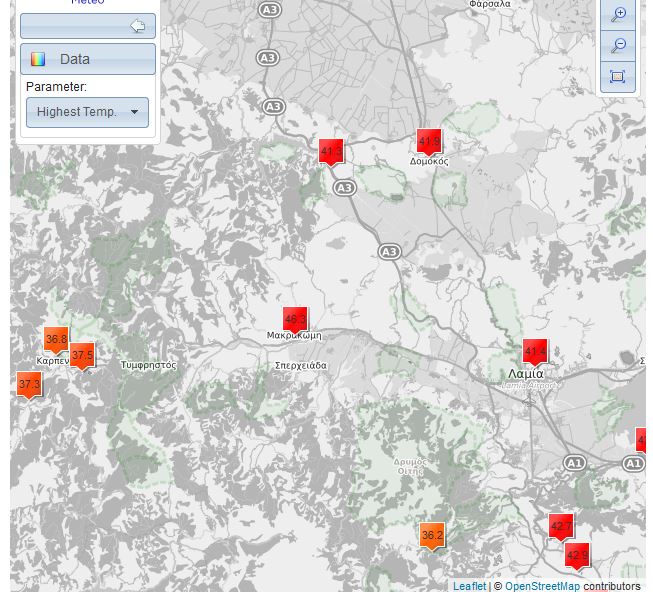Viewport: 653px width, 592px height.
Task: Select the red 42.9 temperature marker
Action: click(577, 556)
